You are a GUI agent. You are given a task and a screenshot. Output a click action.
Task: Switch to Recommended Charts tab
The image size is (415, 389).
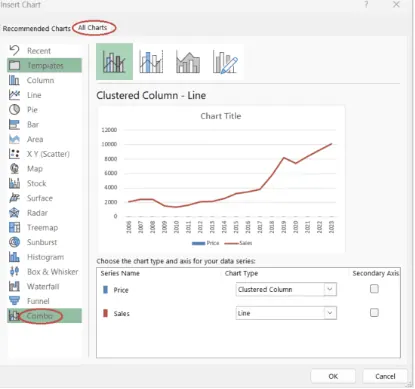36,29
